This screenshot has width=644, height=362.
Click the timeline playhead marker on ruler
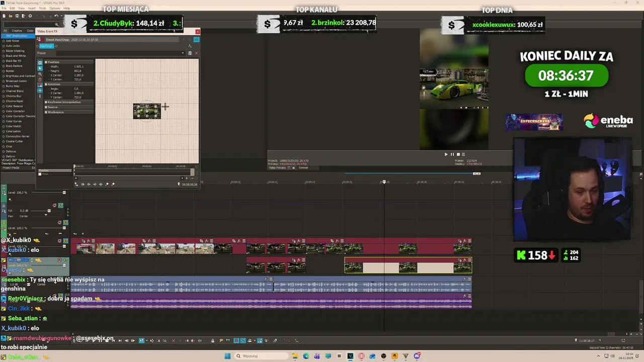tap(384, 182)
